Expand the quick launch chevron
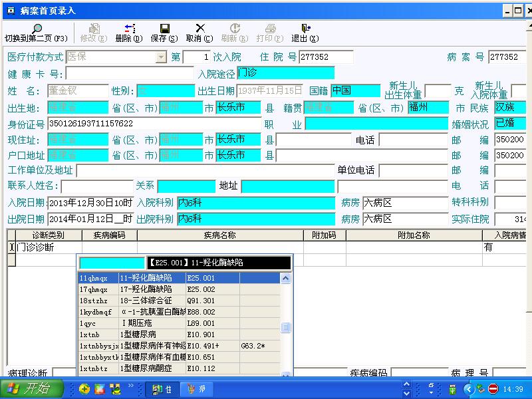The width and height of the screenshot is (532, 399). 131,386
